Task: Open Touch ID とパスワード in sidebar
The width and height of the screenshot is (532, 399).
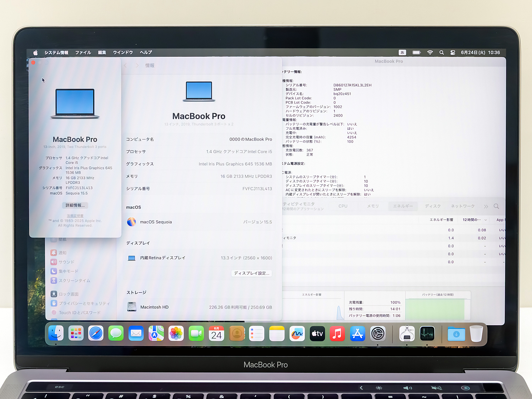Action: pos(76,312)
